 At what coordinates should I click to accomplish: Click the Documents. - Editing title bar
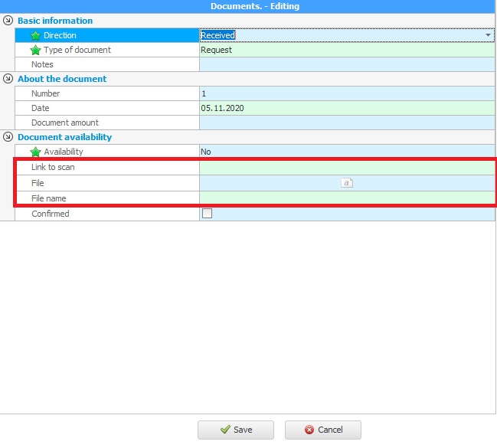click(247, 6)
